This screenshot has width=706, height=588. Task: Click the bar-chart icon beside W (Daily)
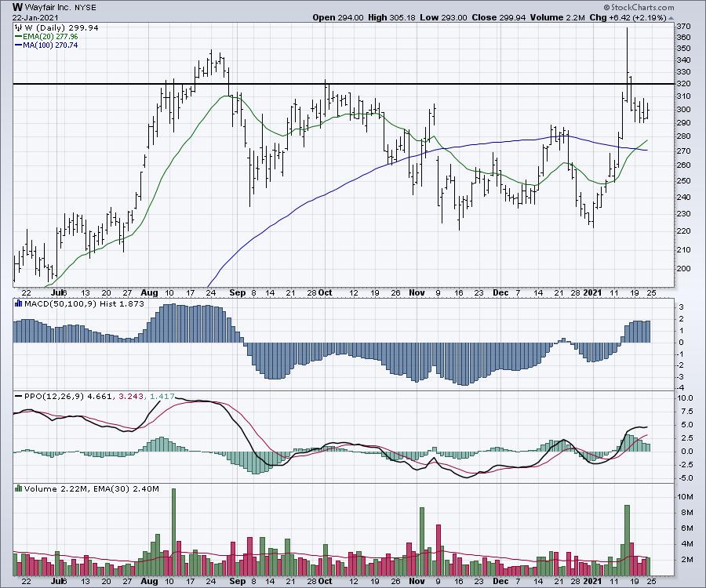pyautogui.click(x=19, y=27)
